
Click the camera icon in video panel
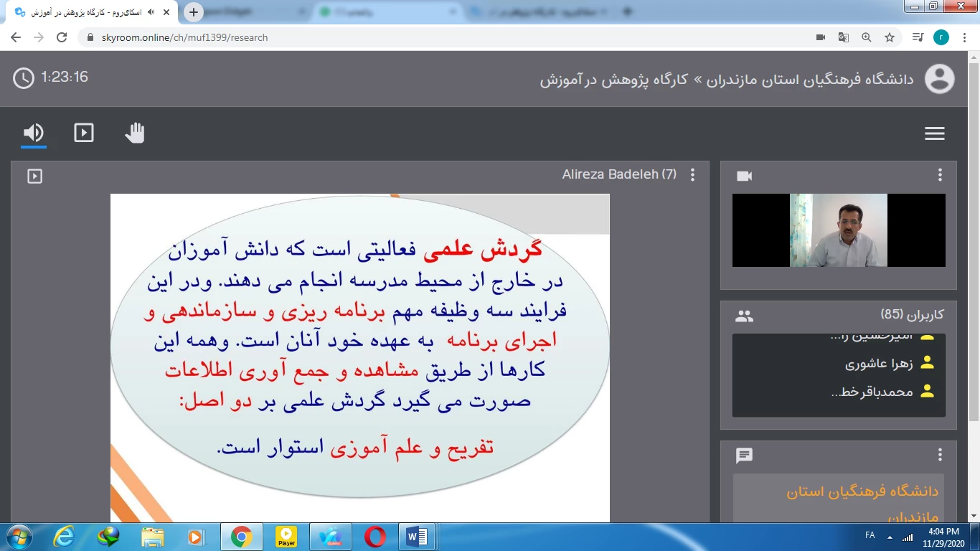pos(744,176)
